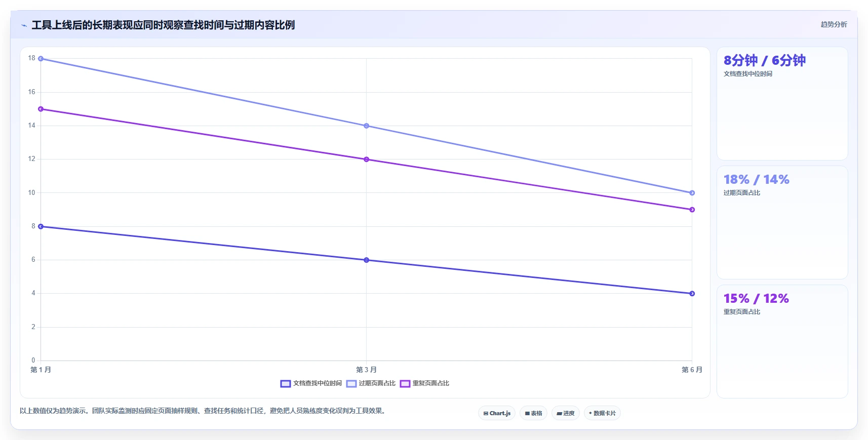The image size is (868, 440).
Task: Click the 重复页面占比 card caption
Action: pyautogui.click(x=742, y=312)
